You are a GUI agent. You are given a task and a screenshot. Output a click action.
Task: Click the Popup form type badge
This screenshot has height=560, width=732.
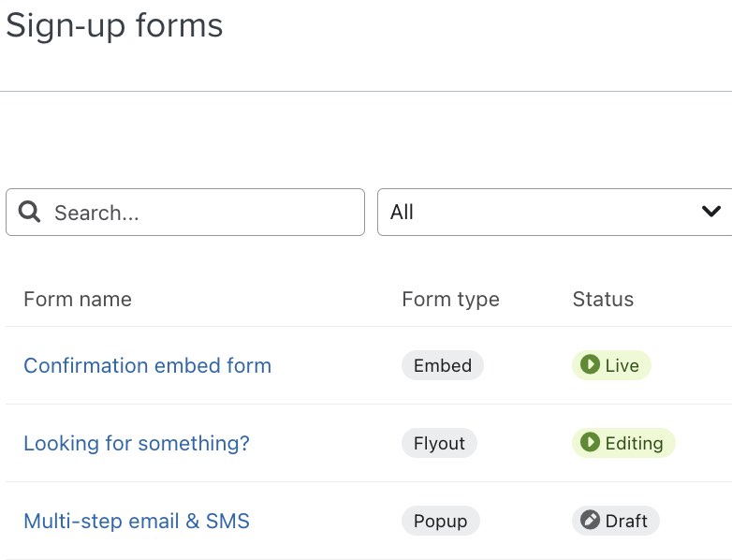[x=440, y=521]
